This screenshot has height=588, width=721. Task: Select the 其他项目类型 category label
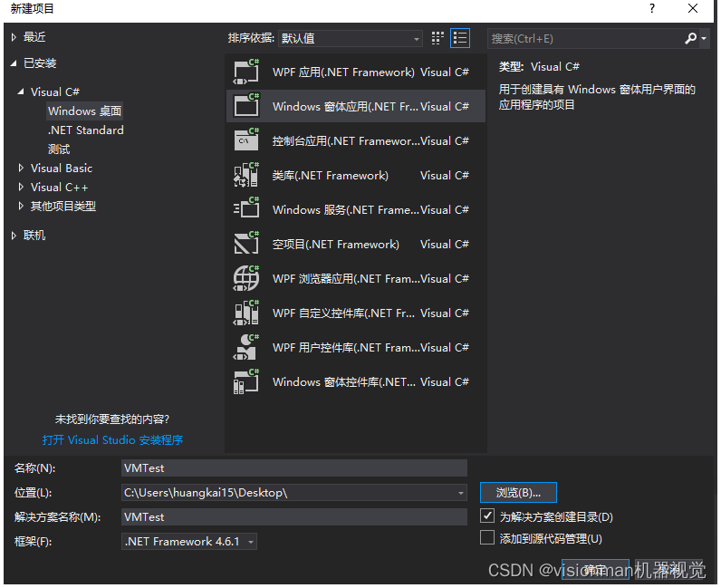(x=63, y=207)
